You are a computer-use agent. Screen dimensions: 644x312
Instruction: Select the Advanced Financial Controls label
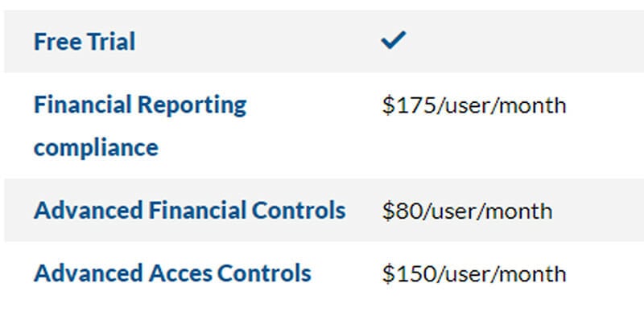[x=190, y=210]
